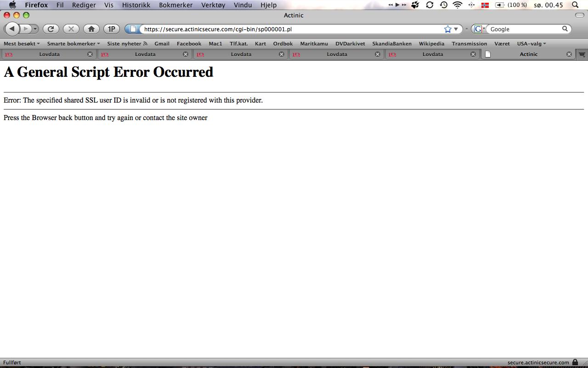This screenshot has height=368, width=588.
Task: Open the Bokmerker menu
Action: [x=175, y=5]
